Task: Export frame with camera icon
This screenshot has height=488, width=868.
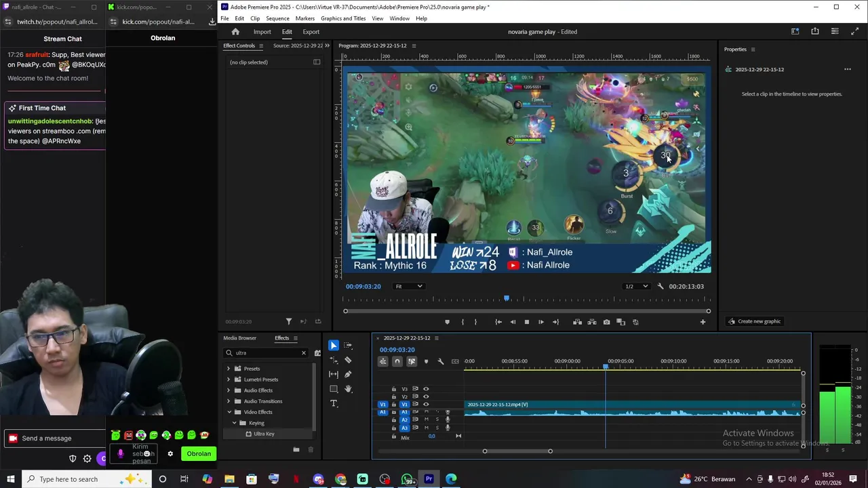Action: point(606,322)
